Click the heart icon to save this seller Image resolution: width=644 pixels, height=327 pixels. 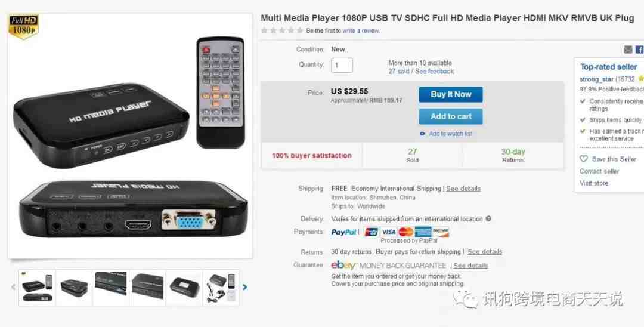click(584, 159)
